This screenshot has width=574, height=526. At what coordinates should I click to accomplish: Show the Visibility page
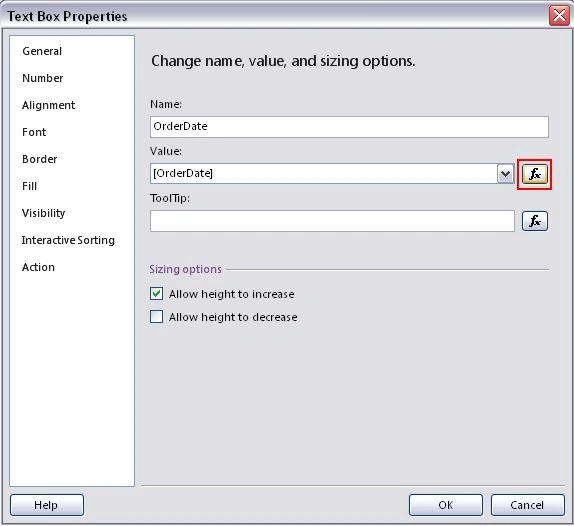click(44, 213)
